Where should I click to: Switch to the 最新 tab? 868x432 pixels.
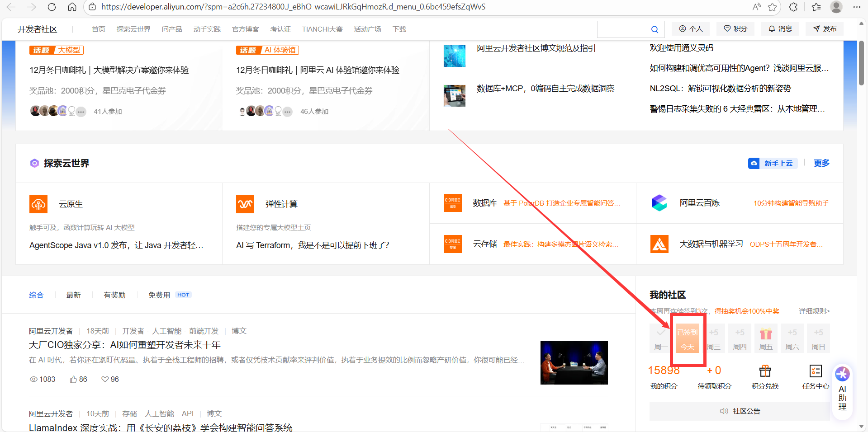click(74, 295)
